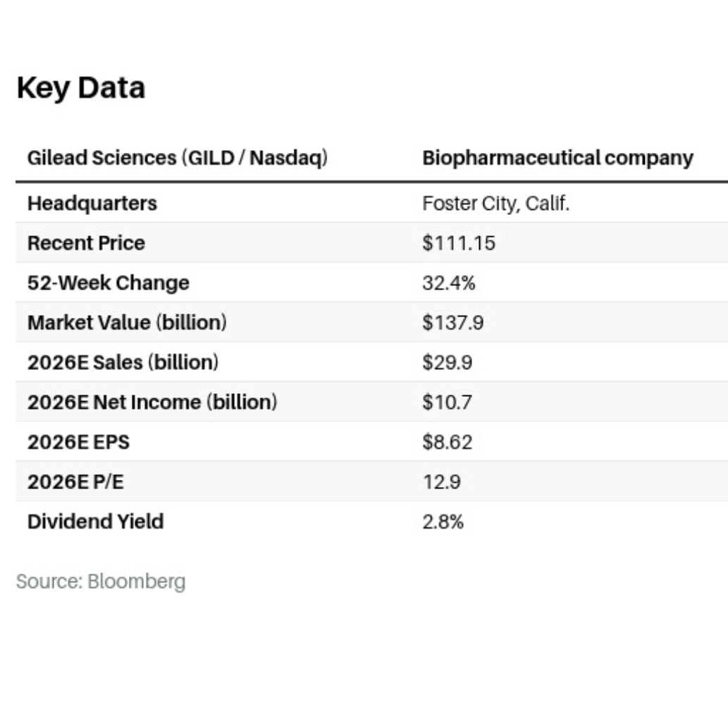The width and height of the screenshot is (728, 728).
Task: Click the Key Data heading
Action: [80, 88]
